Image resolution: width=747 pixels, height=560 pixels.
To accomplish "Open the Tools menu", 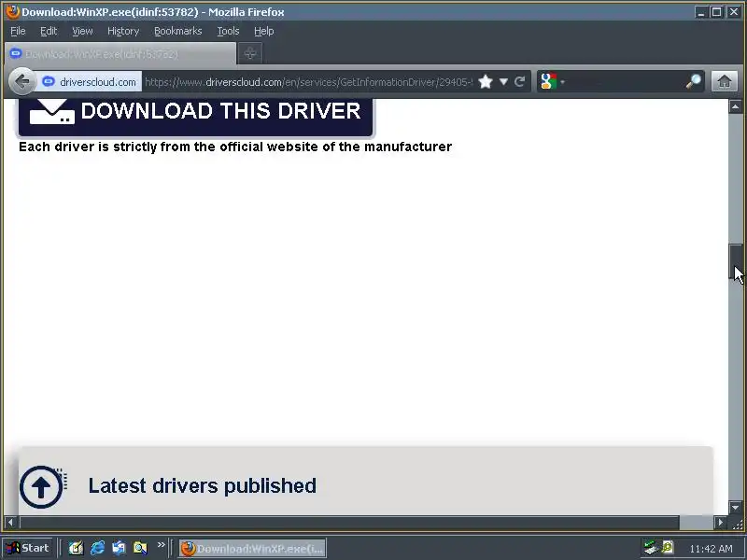I will click(x=228, y=31).
